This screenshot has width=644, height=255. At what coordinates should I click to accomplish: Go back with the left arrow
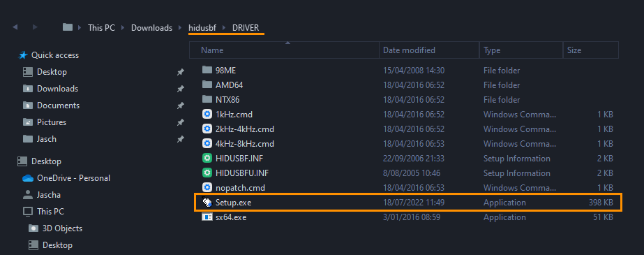[x=15, y=27]
